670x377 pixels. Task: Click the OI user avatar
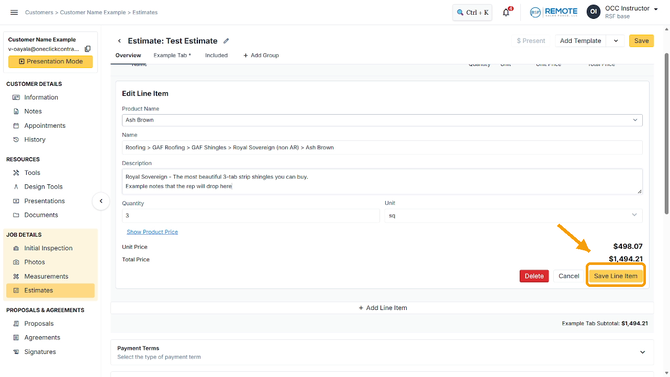point(593,12)
